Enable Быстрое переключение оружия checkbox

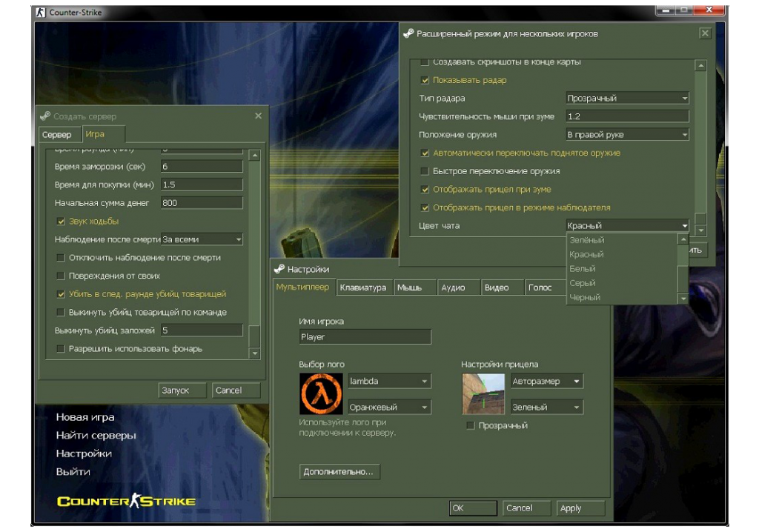425,171
